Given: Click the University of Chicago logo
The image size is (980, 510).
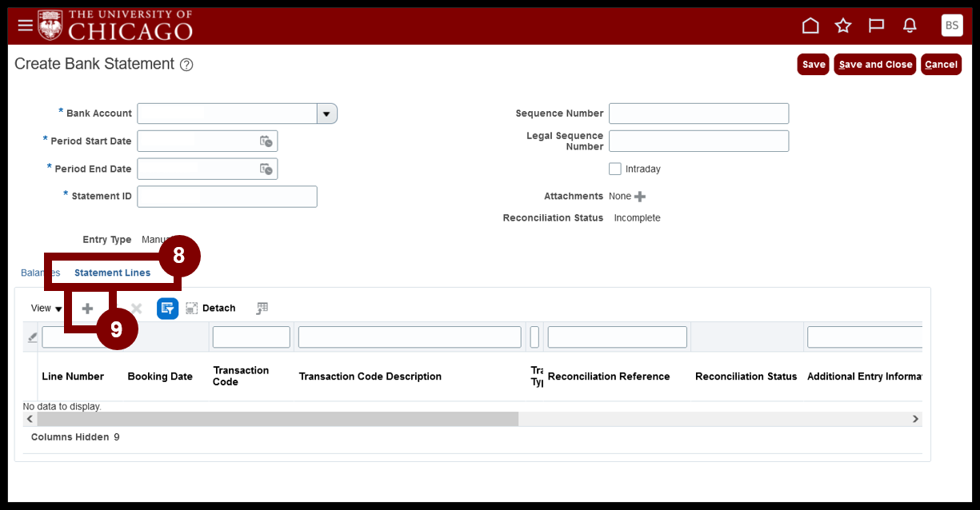Looking at the screenshot, I should [116, 26].
